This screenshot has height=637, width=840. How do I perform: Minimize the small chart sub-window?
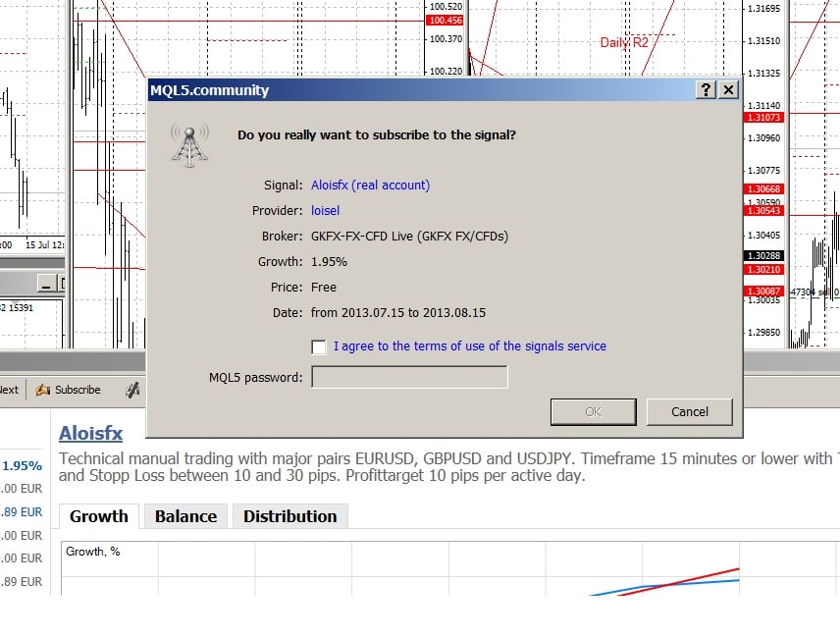[x=46, y=284]
